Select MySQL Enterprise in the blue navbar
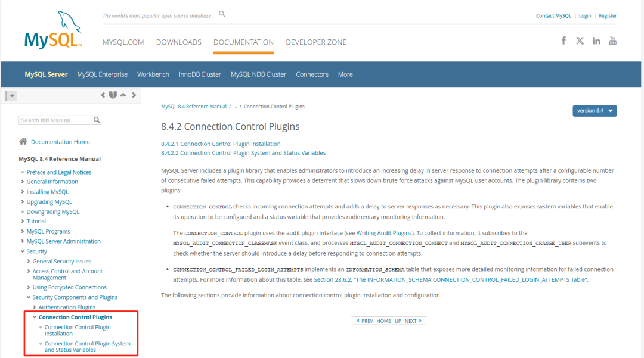644x358 pixels. (x=102, y=74)
